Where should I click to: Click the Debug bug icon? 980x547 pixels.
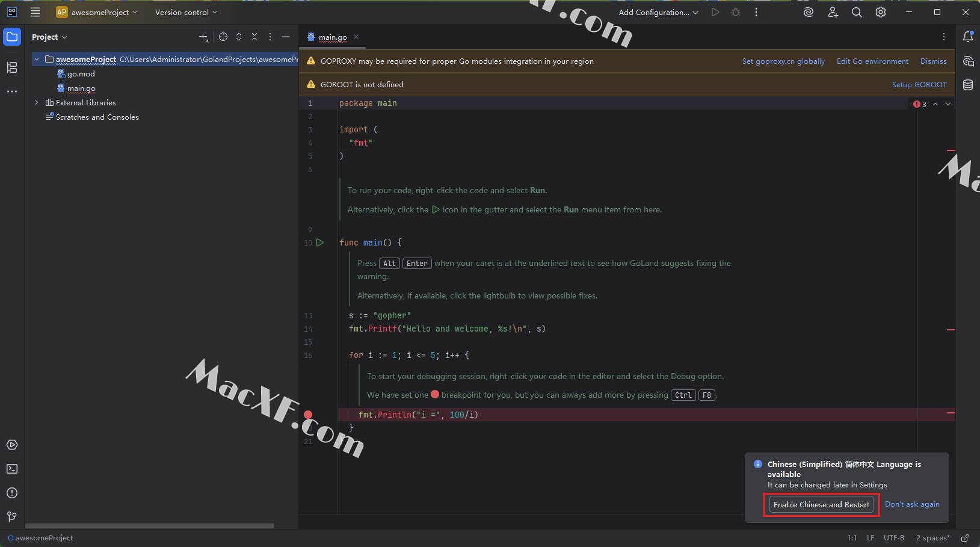point(736,12)
